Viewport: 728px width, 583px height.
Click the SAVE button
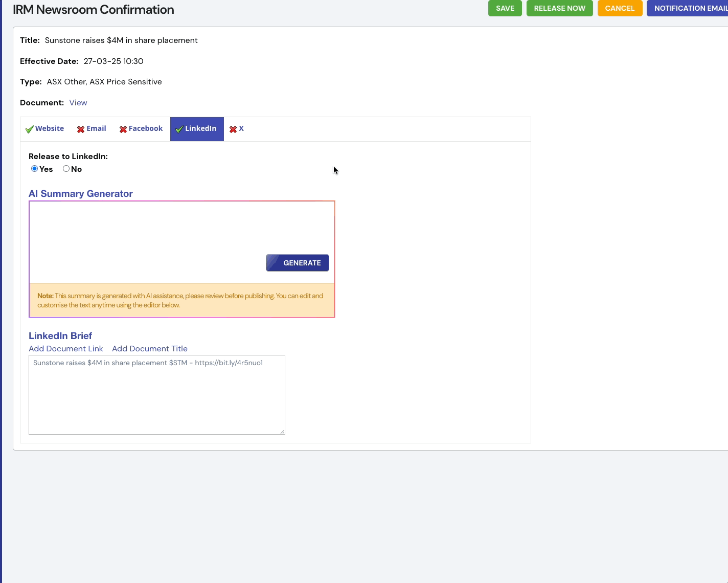pyautogui.click(x=505, y=8)
